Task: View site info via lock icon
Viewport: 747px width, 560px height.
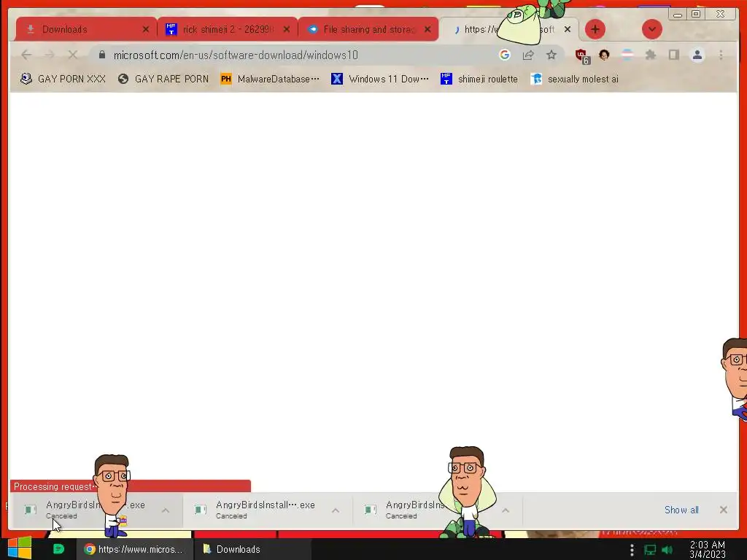Action: pos(101,55)
